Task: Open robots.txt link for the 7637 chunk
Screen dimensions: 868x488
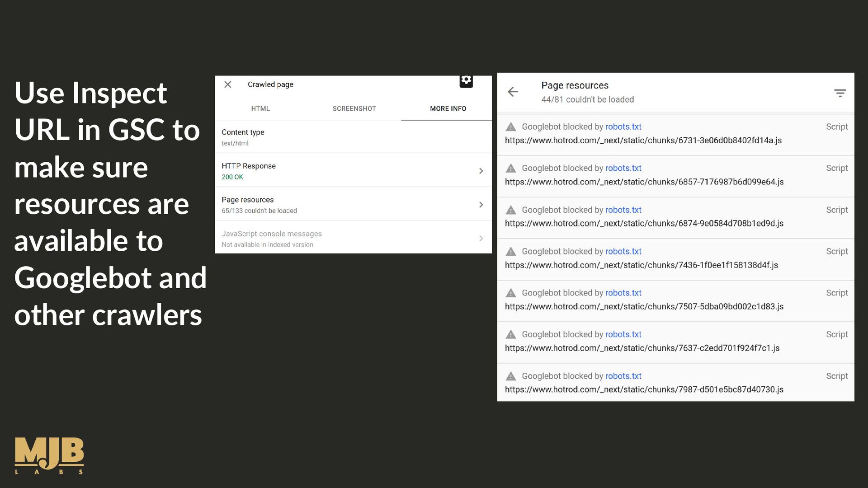Action: coord(623,335)
